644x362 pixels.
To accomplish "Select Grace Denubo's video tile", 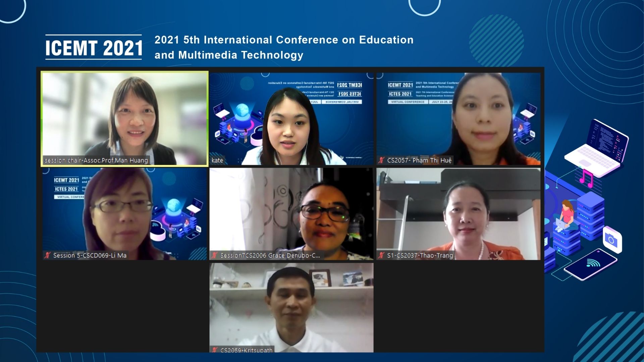I will pyautogui.click(x=291, y=214).
